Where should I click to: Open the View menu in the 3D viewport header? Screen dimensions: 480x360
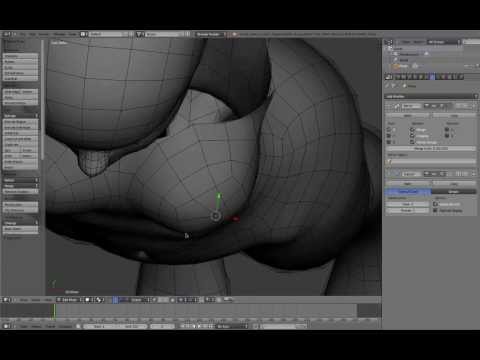click(x=23, y=300)
